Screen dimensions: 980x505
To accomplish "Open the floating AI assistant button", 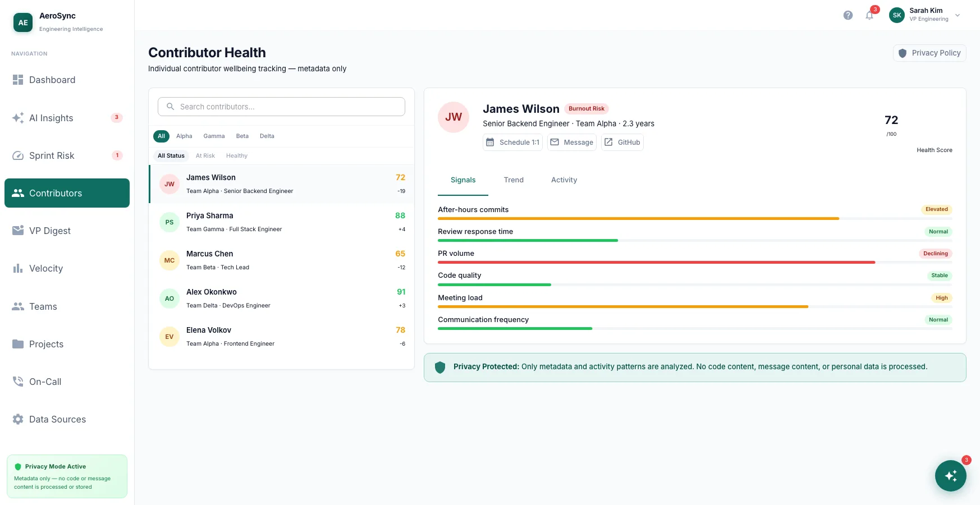I will tap(951, 476).
